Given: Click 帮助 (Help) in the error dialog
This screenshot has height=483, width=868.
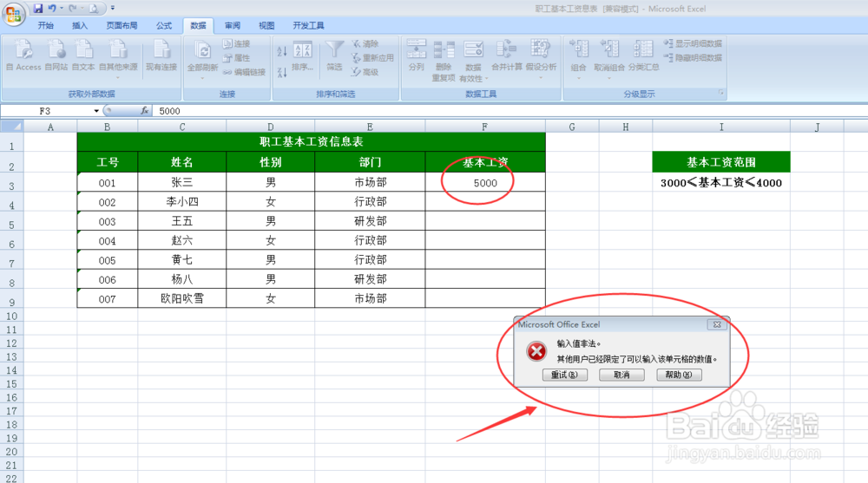Looking at the screenshot, I should point(679,375).
